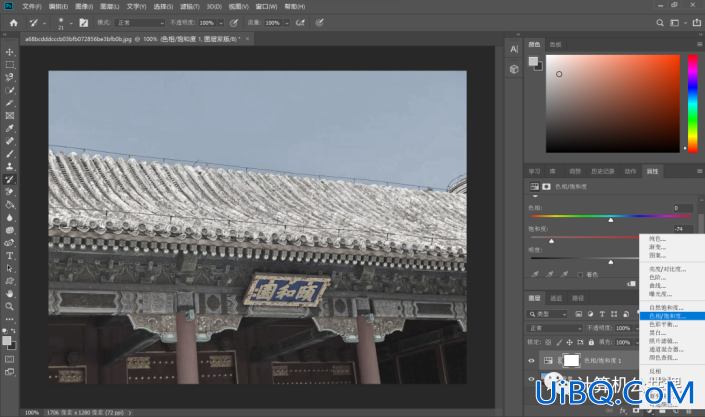This screenshot has width=705, height=417.
Task: Select the Eyedropper tool in toolbox
Action: tap(9, 128)
